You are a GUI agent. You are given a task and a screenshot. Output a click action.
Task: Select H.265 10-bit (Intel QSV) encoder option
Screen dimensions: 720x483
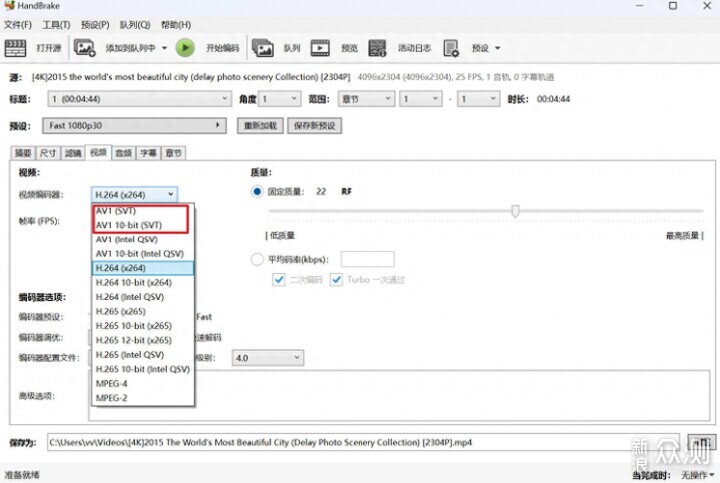click(143, 369)
